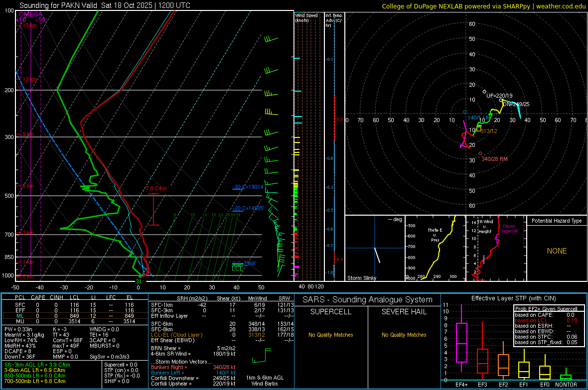Click the '700-500mb LR = 6.8 C/km' line
The width and height of the screenshot is (588, 390).
(x=35, y=381)
